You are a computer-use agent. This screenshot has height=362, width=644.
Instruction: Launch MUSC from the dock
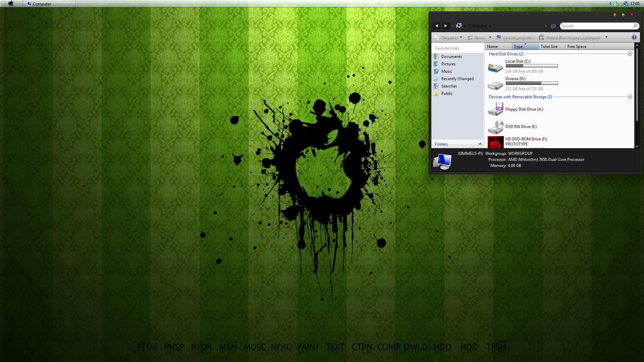tap(255, 347)
